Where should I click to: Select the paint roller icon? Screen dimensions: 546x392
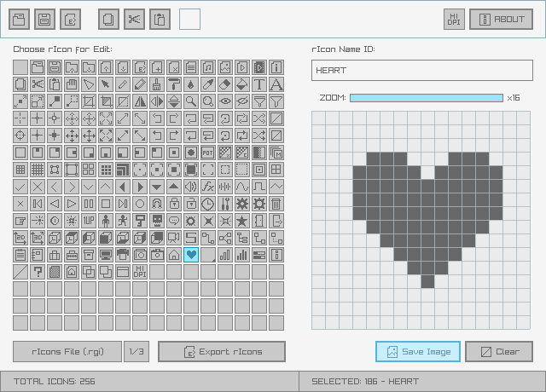(174, 84)
